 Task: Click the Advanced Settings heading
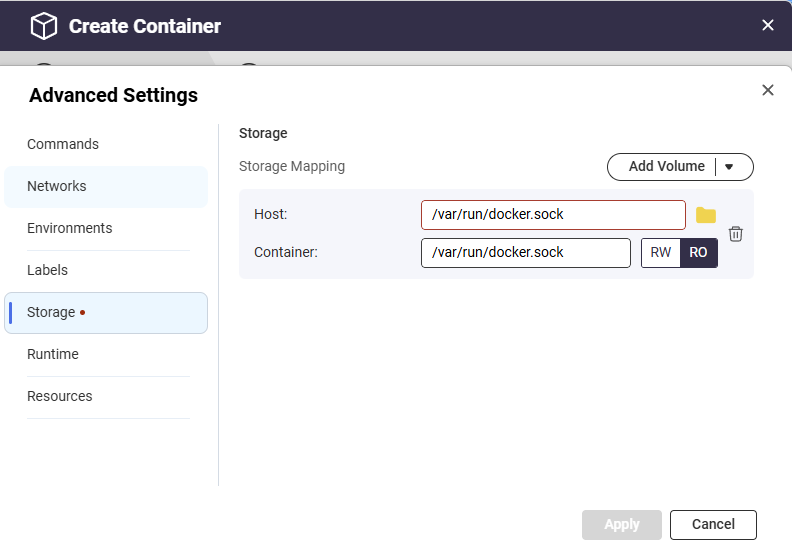tap(113, 95)
